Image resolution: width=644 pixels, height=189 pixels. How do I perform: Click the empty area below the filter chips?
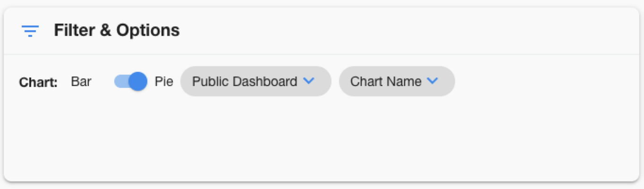pos(283,137)
